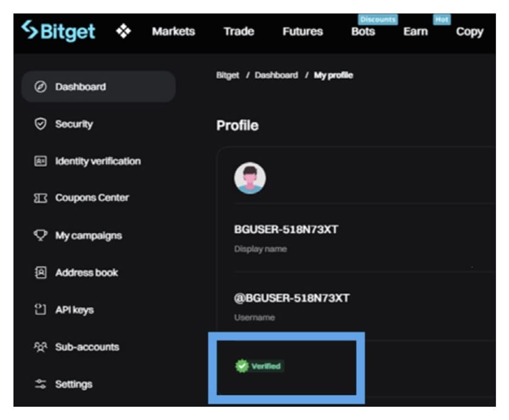Open the diamond grid apps icon
The width and height of the screenshot is (509, 420).
[123, 31]
